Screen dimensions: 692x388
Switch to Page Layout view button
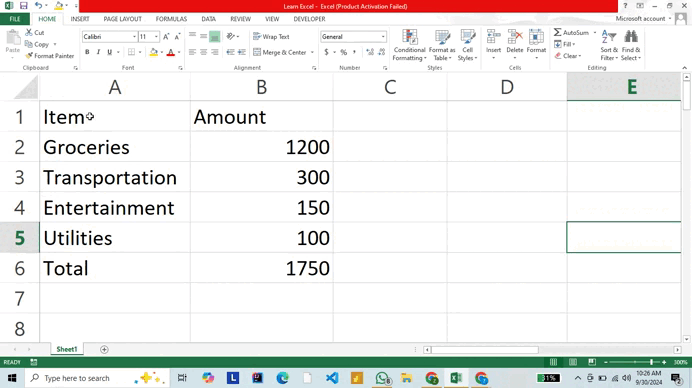pos(572,362)
